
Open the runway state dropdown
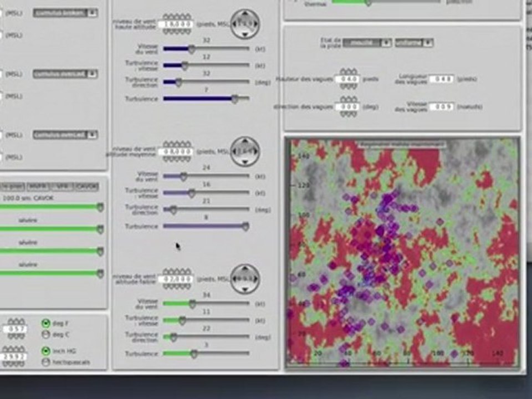367,43
